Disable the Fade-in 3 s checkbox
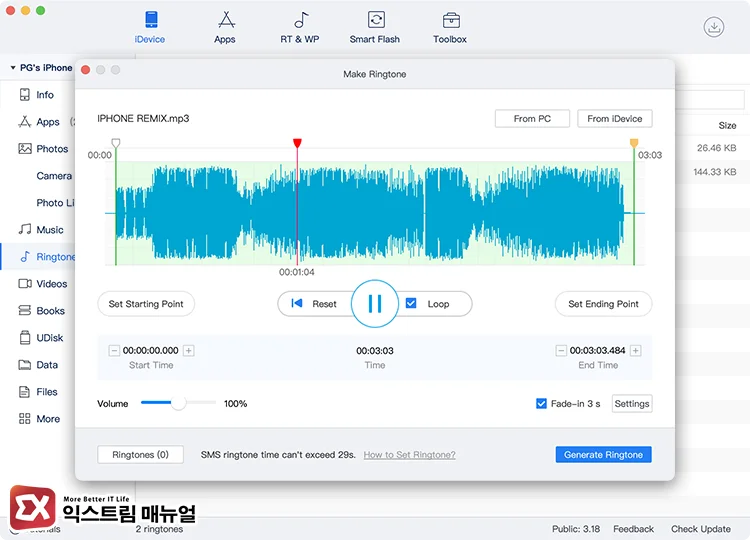This screenshot has height=540, width=750. 542,404
